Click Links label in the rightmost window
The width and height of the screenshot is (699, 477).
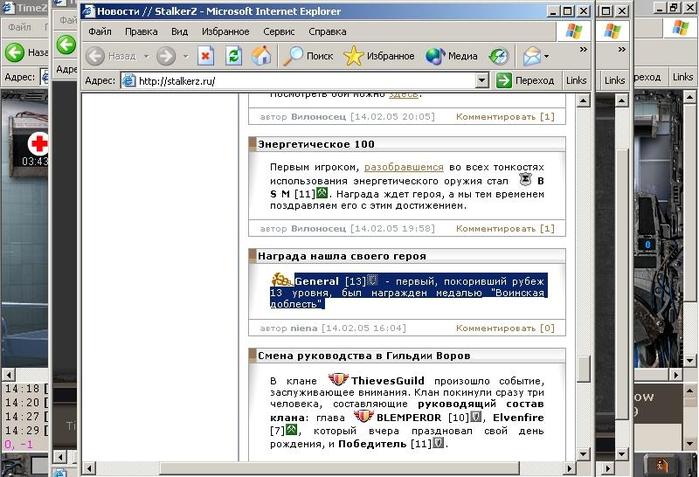[683, 77]
